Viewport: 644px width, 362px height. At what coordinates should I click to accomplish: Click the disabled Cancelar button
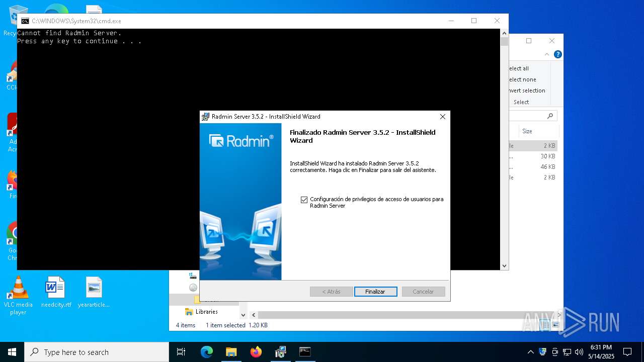click(x=423, y=292)
